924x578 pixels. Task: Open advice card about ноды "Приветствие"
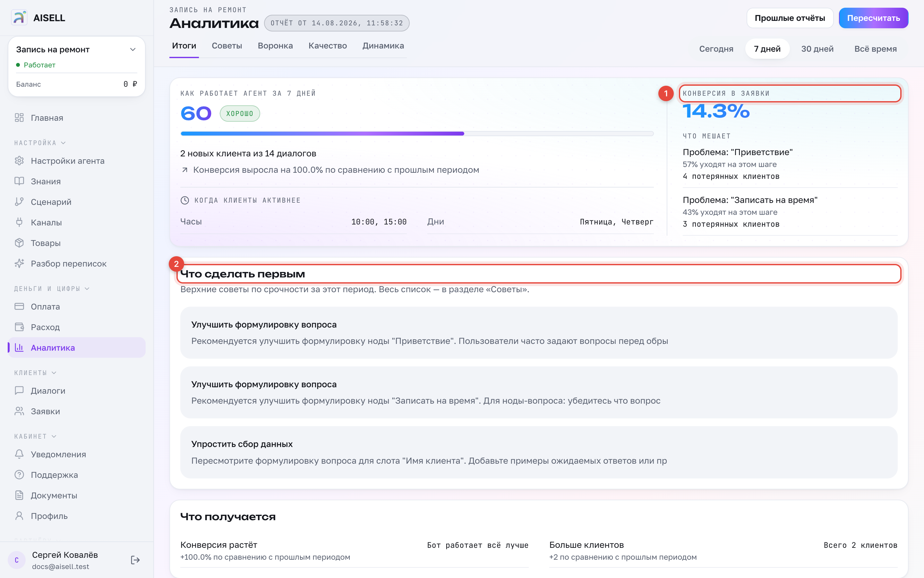538,333
